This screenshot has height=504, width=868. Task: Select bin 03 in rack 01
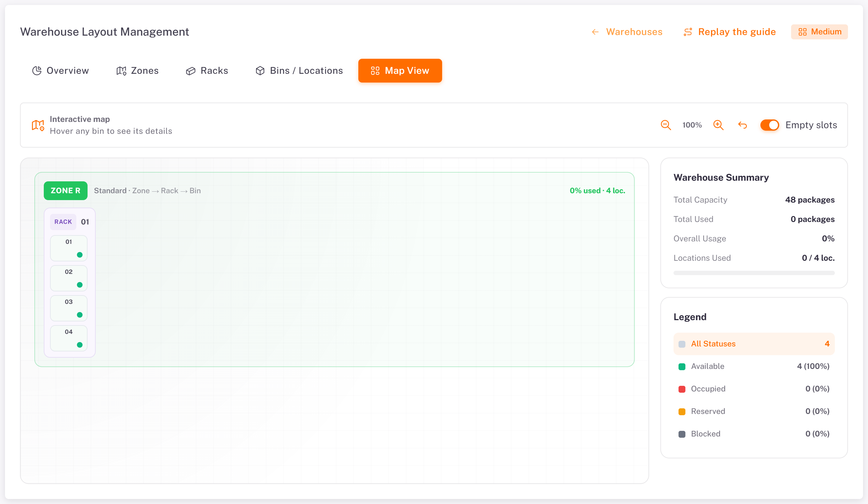(68, 308)
